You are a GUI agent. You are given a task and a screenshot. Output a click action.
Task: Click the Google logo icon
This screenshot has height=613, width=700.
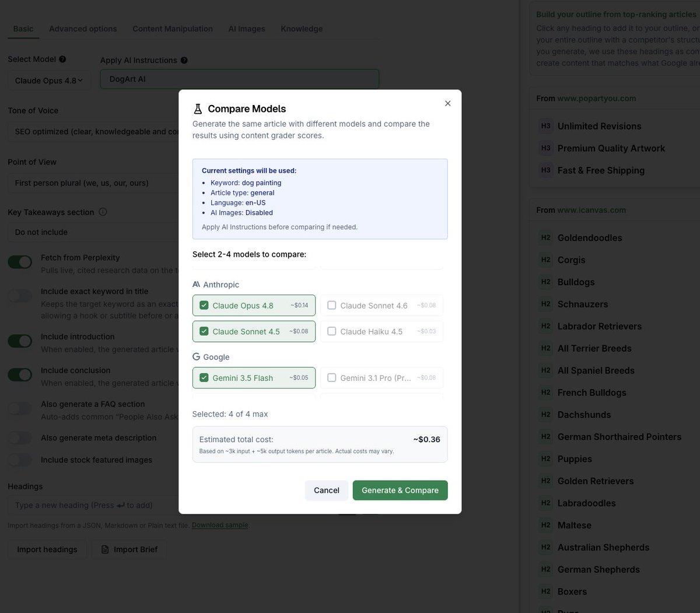[196, 356]
